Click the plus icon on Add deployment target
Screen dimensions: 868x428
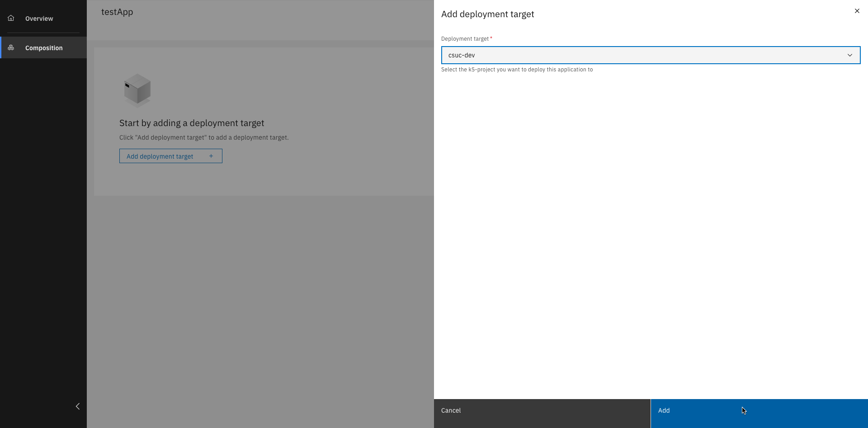click(211, 155)
